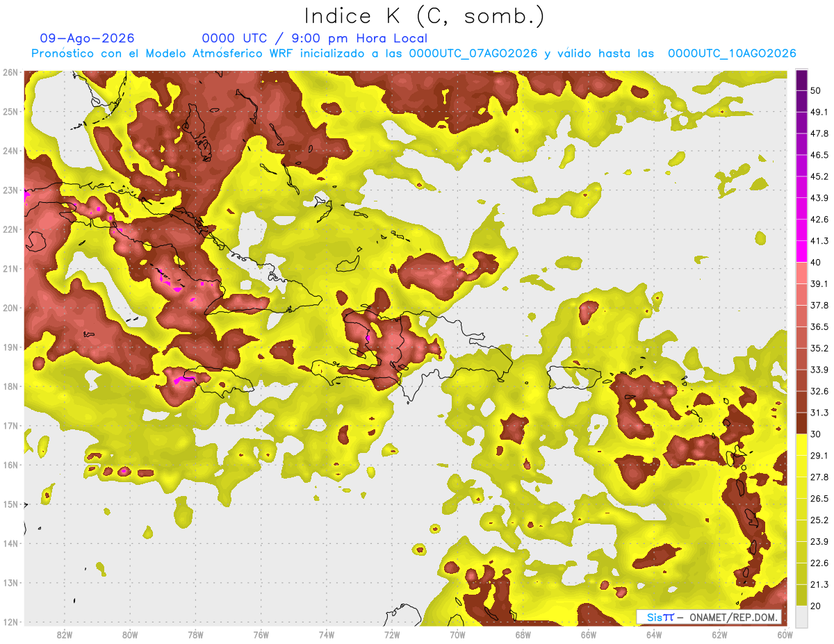Click color scale value '49.1'
The height and width of the screenshot is (644, 834).
point(819,112)
